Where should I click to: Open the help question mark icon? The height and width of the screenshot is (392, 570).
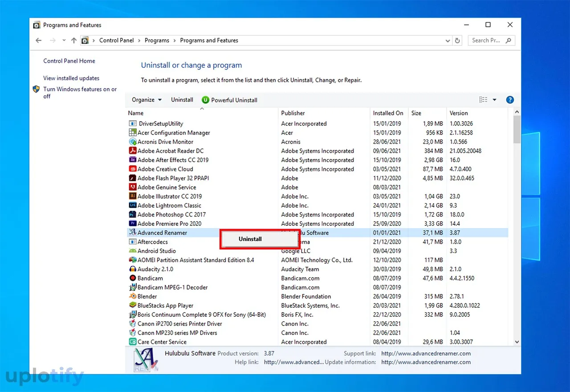pos(510,100)
